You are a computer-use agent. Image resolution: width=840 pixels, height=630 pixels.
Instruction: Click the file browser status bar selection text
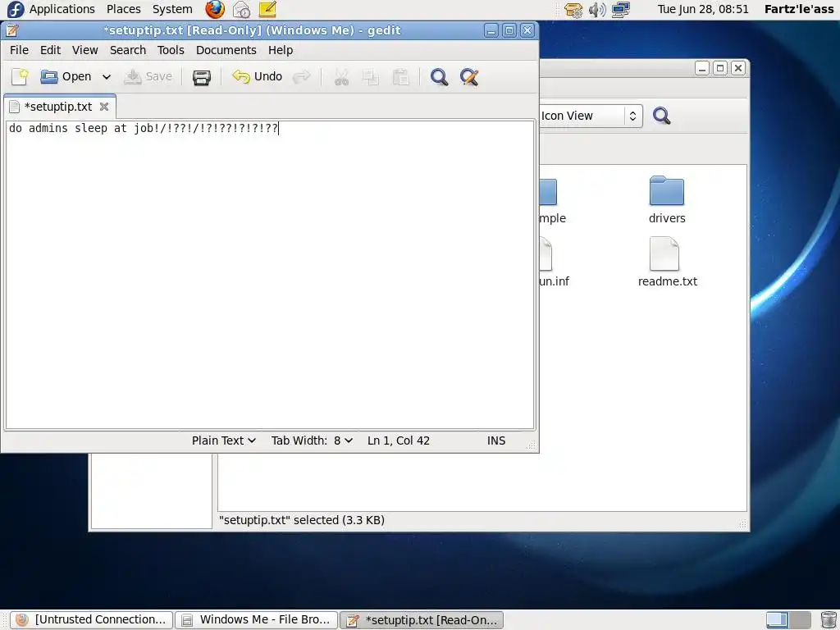pyautogui.click(x=302, y=519)
